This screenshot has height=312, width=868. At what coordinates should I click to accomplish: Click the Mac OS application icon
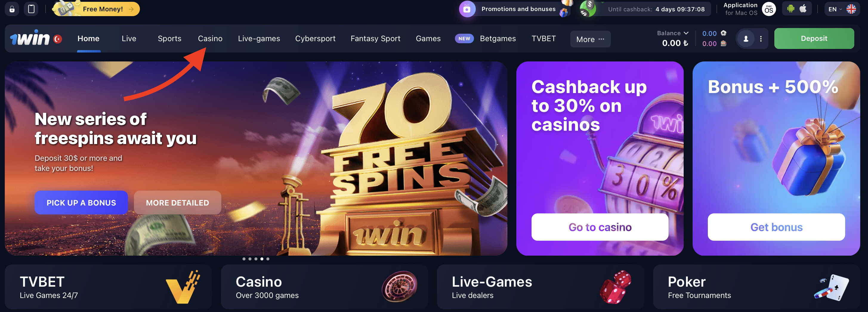(769, 9)
